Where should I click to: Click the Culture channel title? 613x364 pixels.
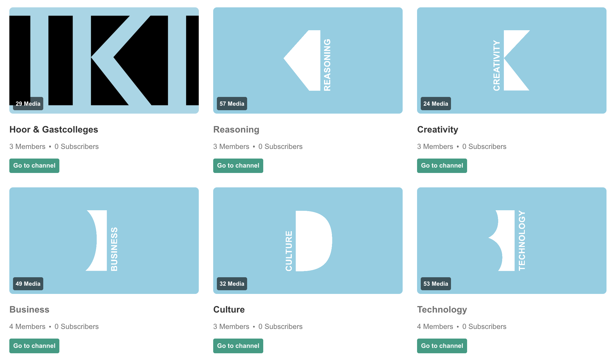pyautogui.click(x=229, y=309)
